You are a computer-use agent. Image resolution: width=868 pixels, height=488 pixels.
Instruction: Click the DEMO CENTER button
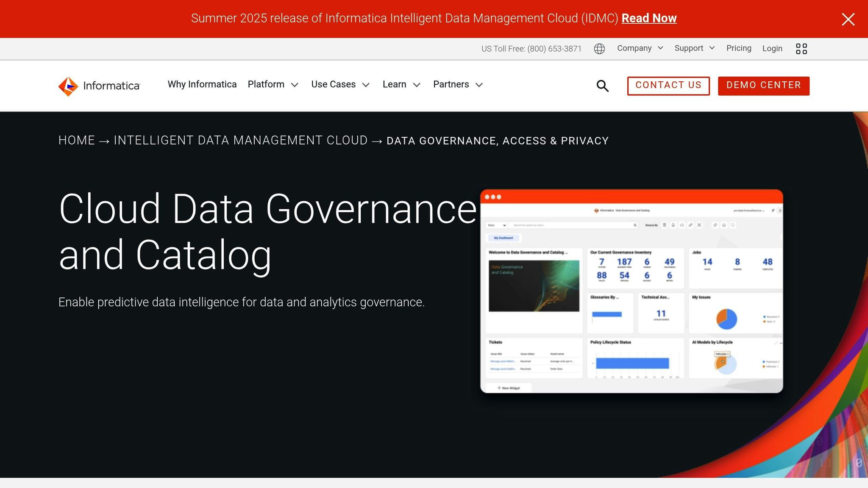[x=764, y=86]
